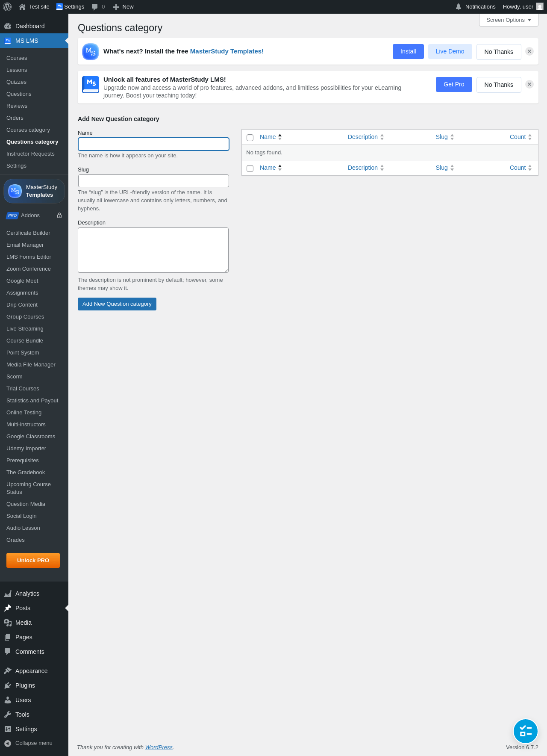Open Analytics in the sidebar
This screenshot has width=547, height=756.
coord(34,594)
